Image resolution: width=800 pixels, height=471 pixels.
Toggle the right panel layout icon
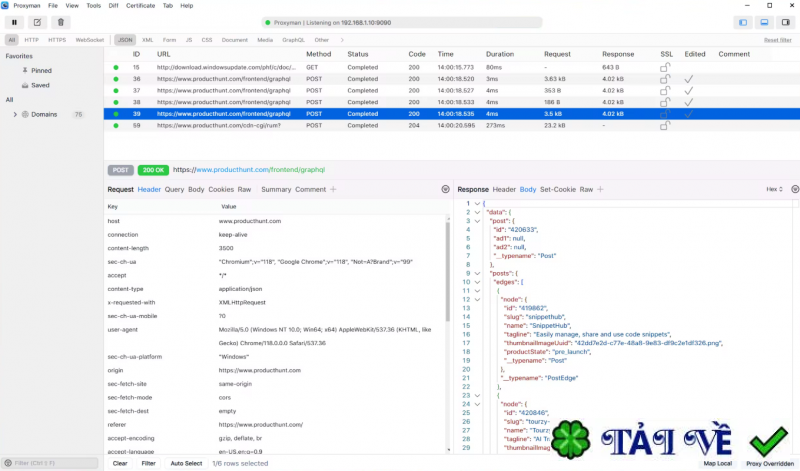point(785,22)
